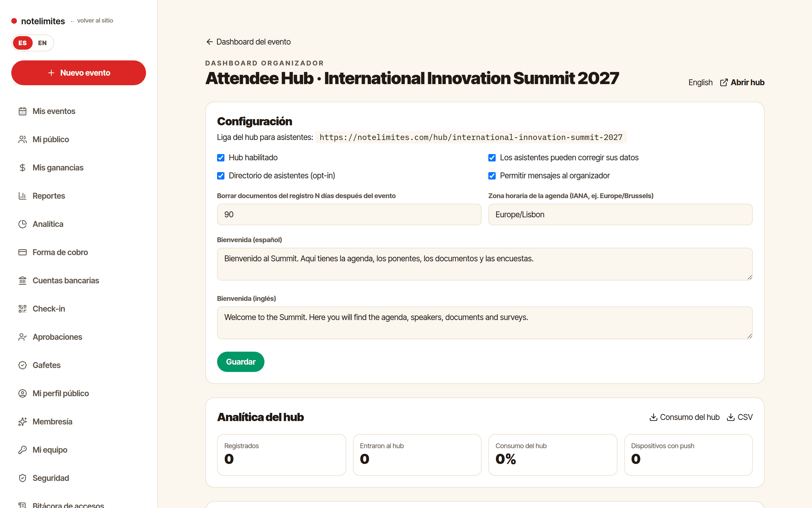Click the Dispositivos con push stat card
This screenshot has height=508, width=812.
click(688, 455)
